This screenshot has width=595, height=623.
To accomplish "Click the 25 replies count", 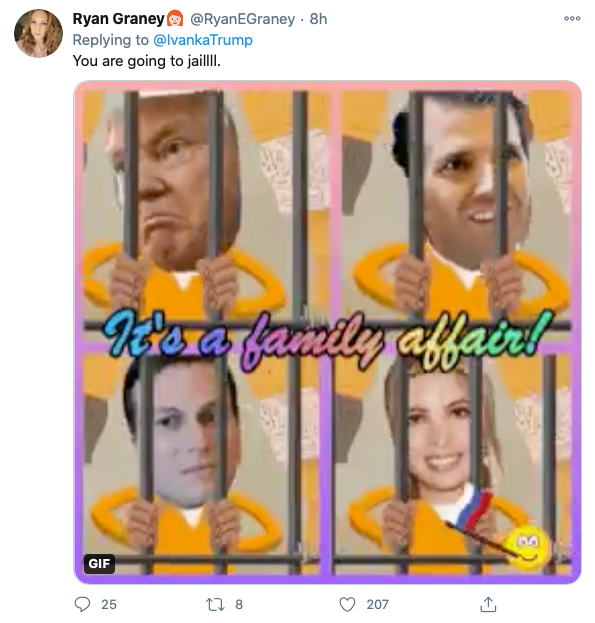I will click(109, 604).
